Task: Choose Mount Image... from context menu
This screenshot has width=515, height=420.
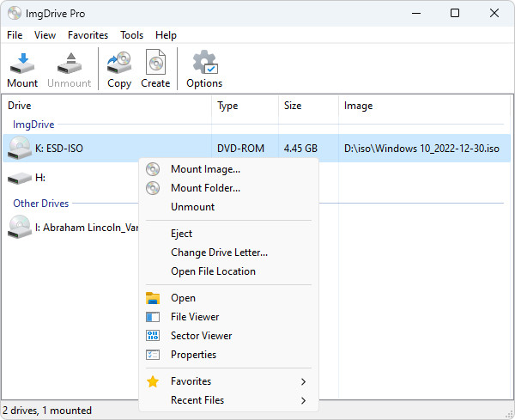Action: [206, 169]
